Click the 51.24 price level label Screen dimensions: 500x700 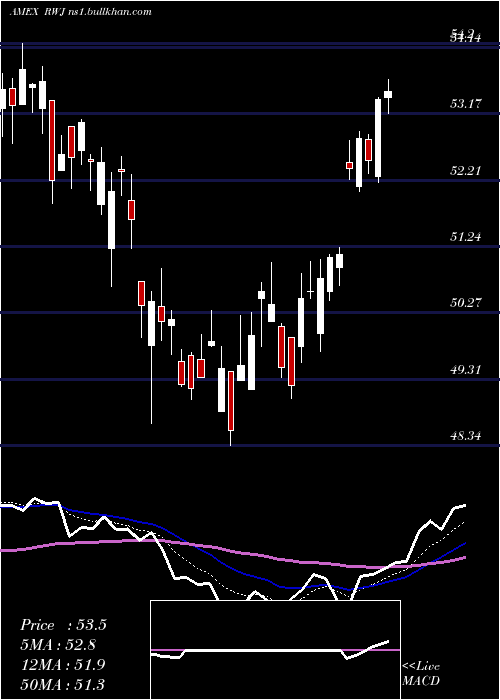(466, 237)
